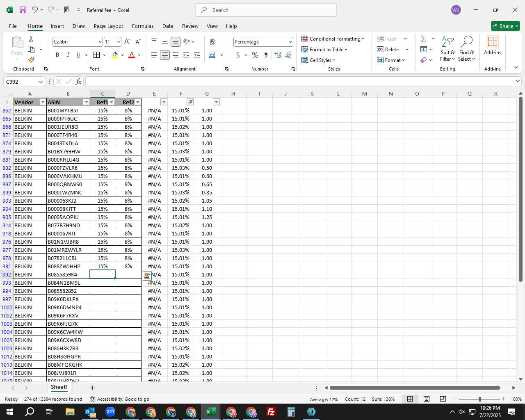Image resolution: width=525 pixels, height=420 pixels.
Task: Expand the Name Box dropdown arrow
Action: click(40, 82)
